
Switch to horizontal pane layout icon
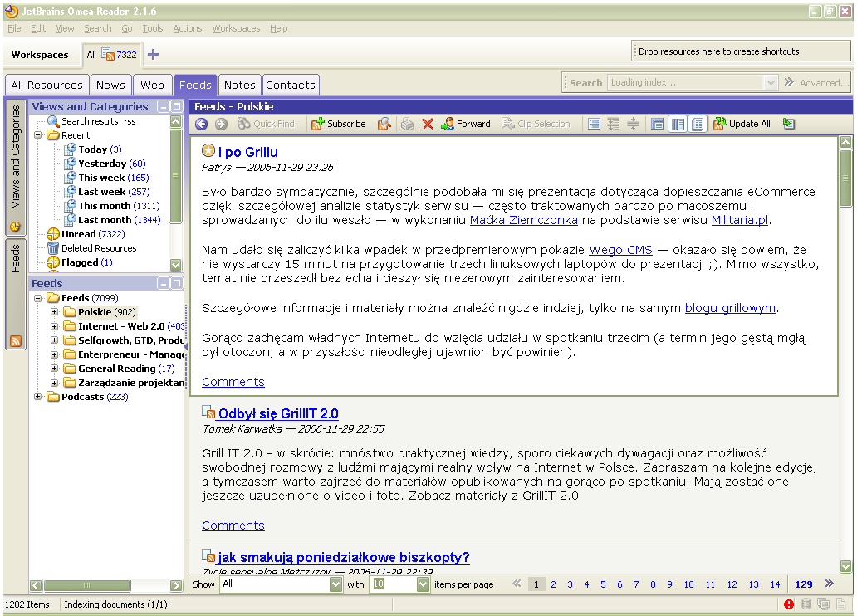click(658, 124)
